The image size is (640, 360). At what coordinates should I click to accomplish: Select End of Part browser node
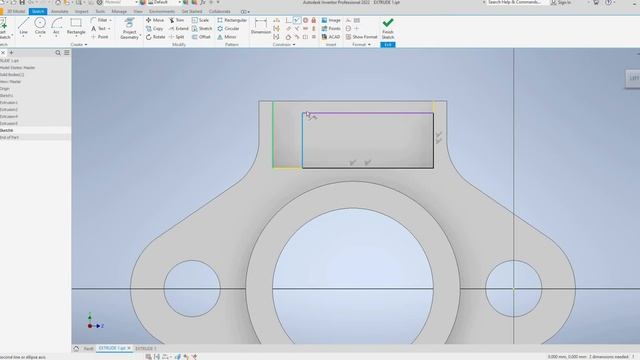point(10,138)
